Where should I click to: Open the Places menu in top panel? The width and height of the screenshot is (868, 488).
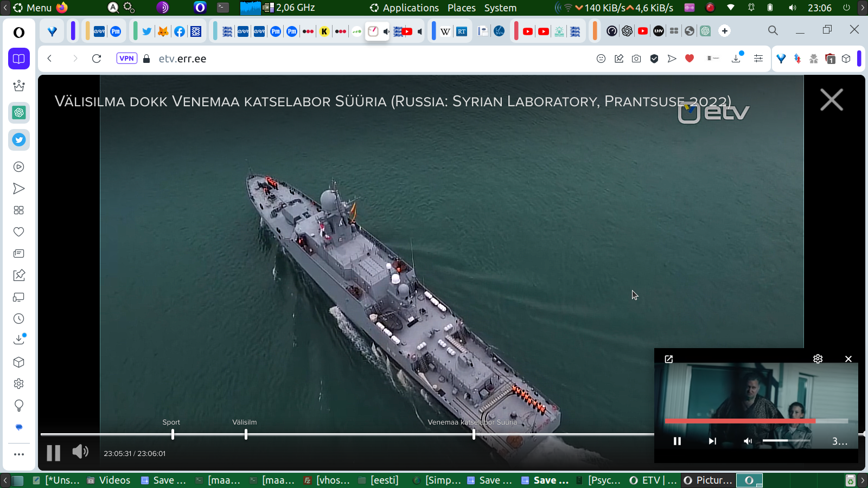[461, 8]
